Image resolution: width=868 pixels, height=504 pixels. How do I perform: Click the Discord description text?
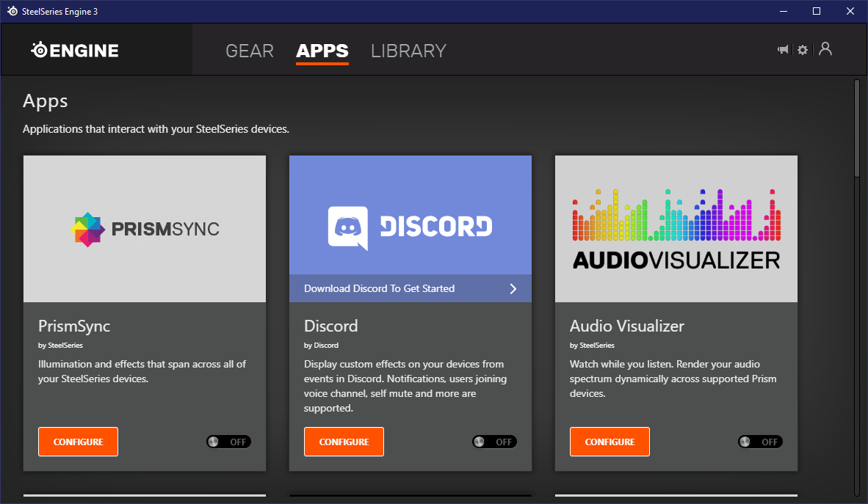pyautogui.click(x=405, y=386)
